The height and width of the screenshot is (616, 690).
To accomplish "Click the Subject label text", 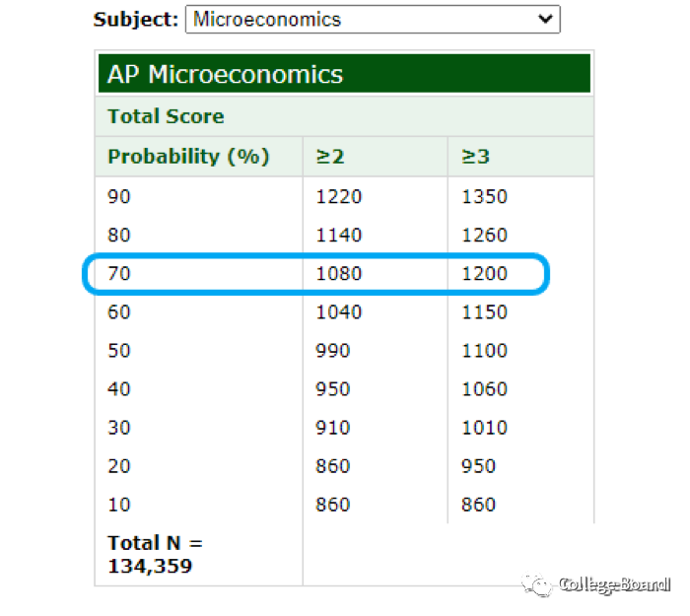I will [x=136, y=19].
